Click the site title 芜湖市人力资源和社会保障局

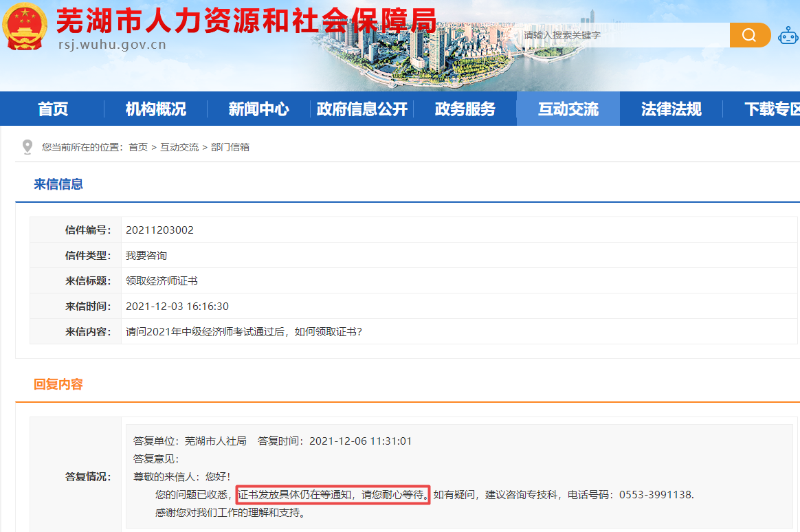(245, 21)
